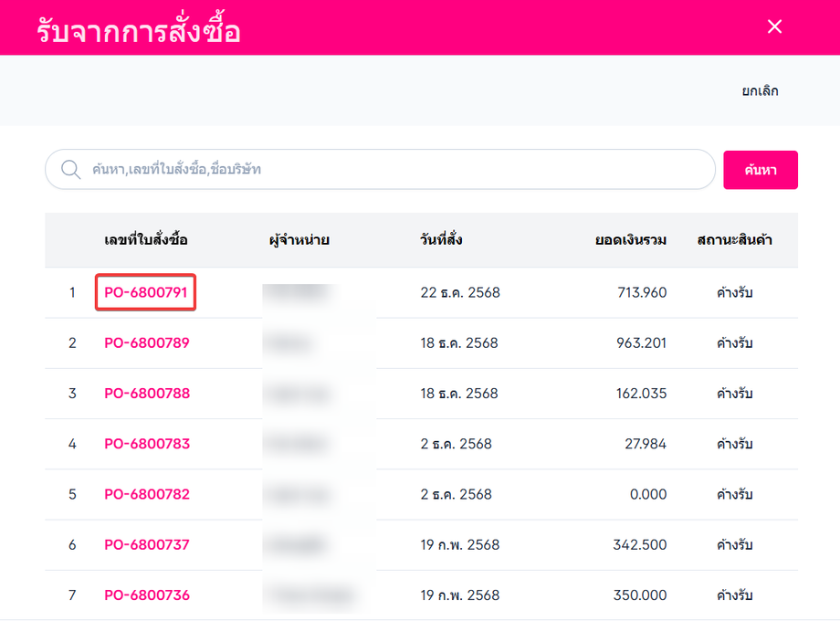Click the total amount 27.984
Image resolution: width=840 pixels, height=621 pixels.
click(x=646, y=444)
